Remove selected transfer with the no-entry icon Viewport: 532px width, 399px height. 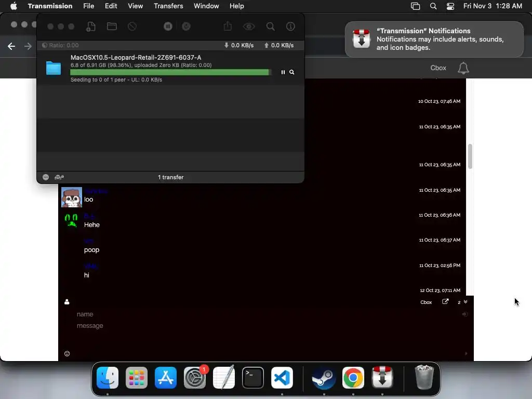[x=132, y=26]
